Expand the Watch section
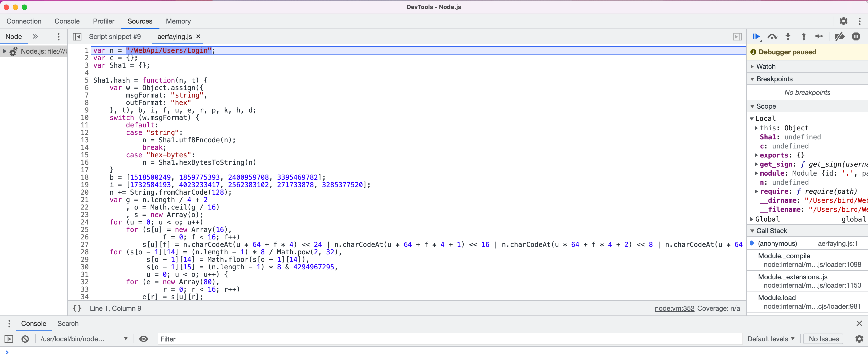 pyautogui.click(x=766, y=66)
